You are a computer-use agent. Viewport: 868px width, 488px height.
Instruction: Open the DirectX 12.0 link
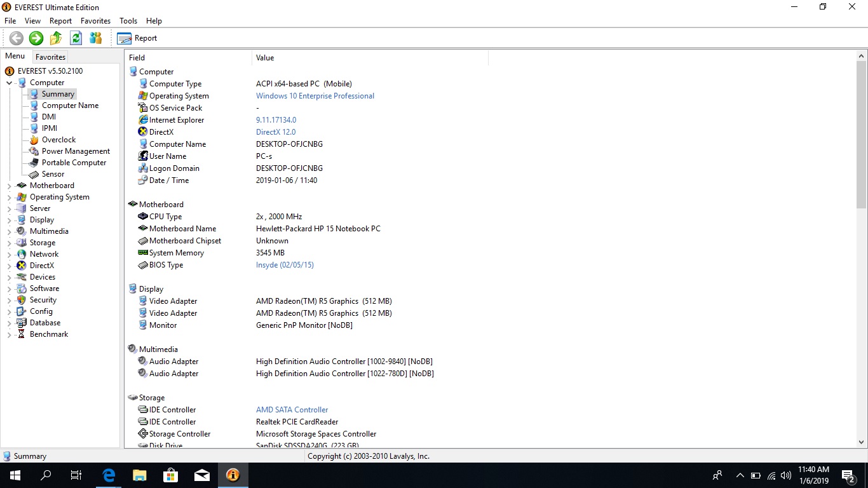[276, 132]
